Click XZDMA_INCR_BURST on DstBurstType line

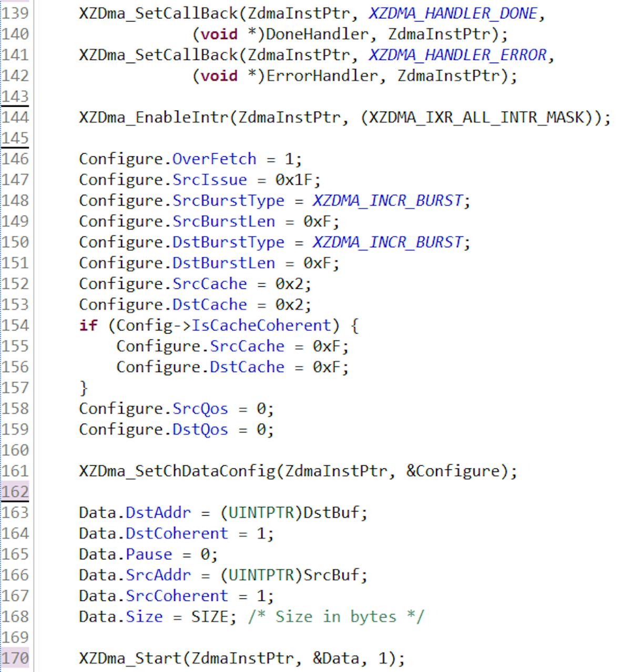[x=388, y=242]
